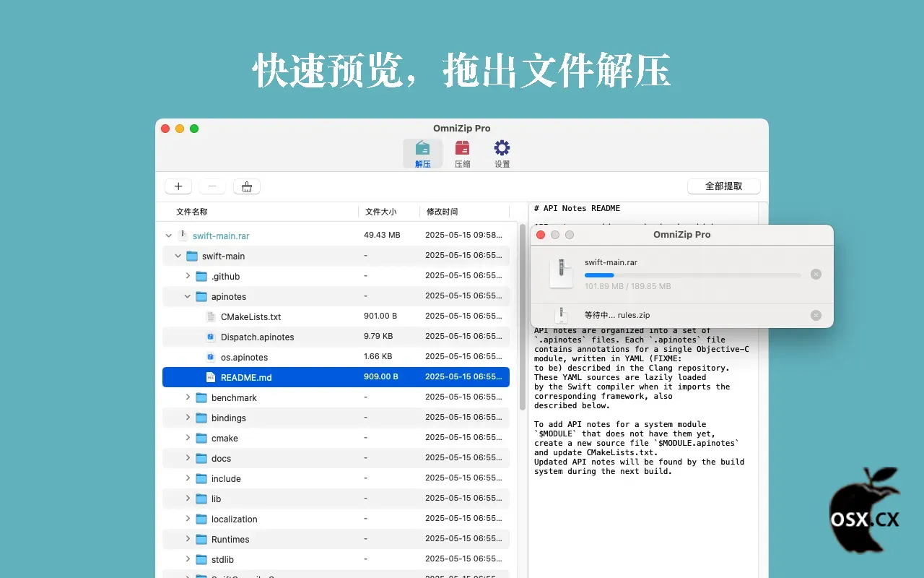Select the localization folder icon

[201, 519]
